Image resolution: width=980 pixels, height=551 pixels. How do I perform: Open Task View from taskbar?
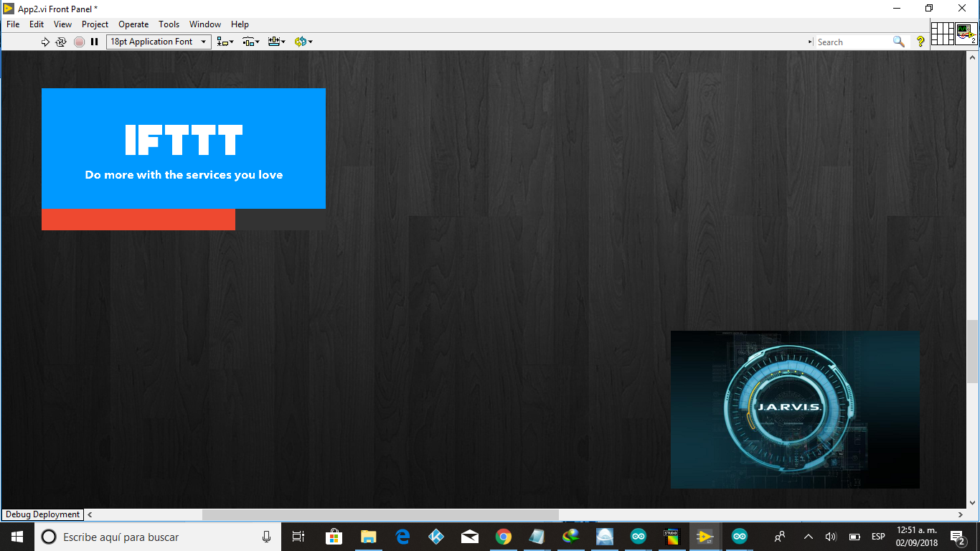tap(298, 537)
